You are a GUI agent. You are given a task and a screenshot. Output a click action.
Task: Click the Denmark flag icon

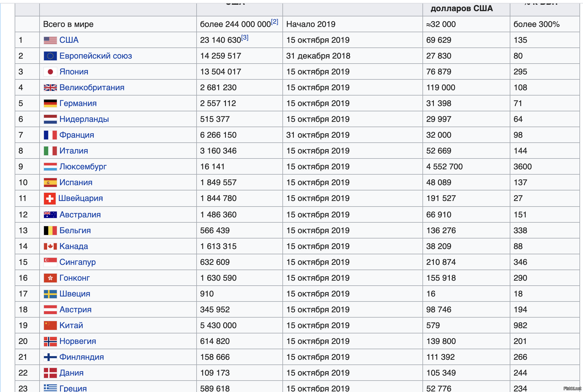click(50, 373)
